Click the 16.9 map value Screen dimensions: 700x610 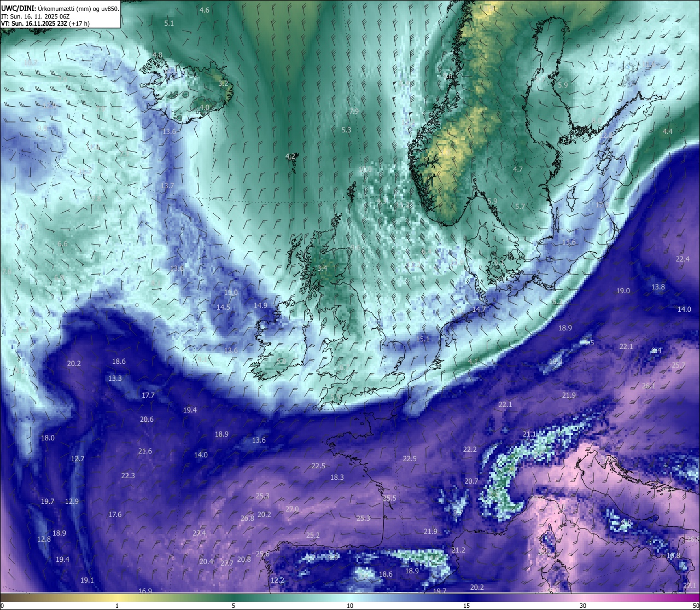145,591
